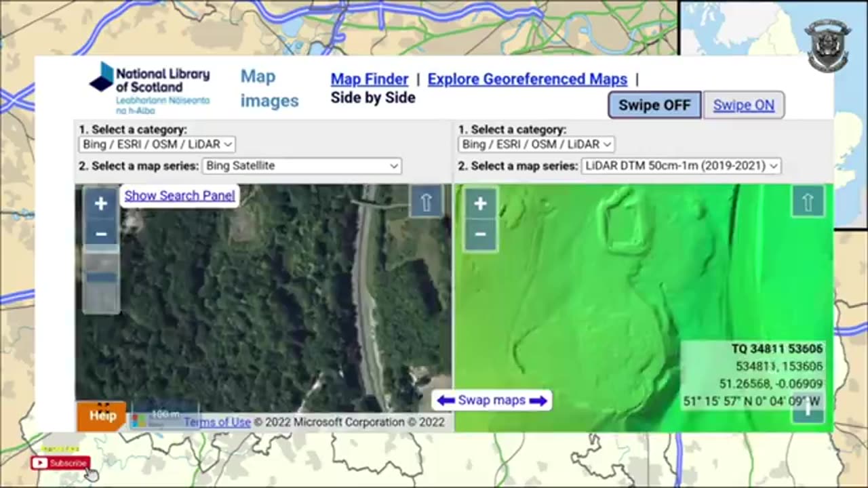The width and height of the screenshot is (868, 488).
Task: Turn Swipe ON
Action: pyautogui.click(x=743, y=105)
